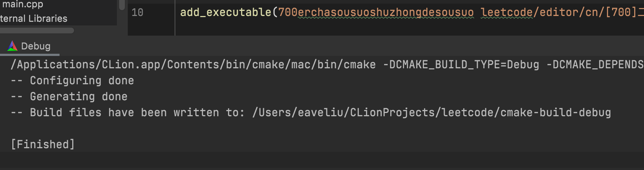Image resolution: width=644 pixels, height=170 pixels.
Task: Click the project panel vertical scrollbar thumb
Action: click(122, 4)
